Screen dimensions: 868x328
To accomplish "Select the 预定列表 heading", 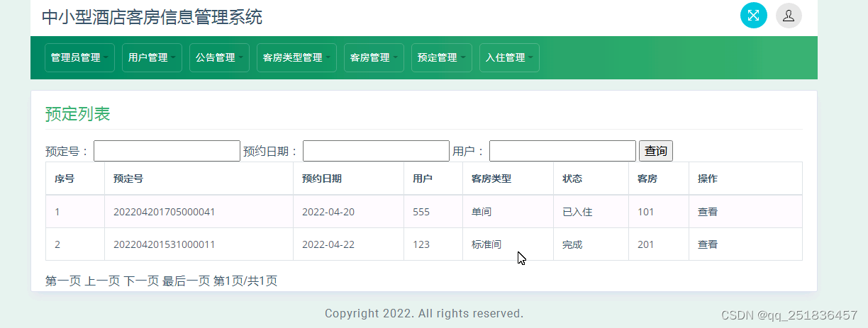I will [78, 113].
